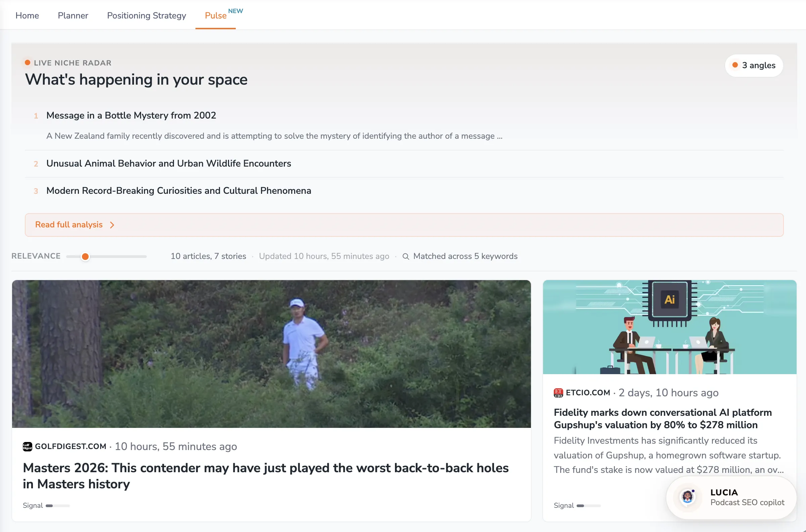Open trend 1: Message in a Bottle Mystery

131,115
